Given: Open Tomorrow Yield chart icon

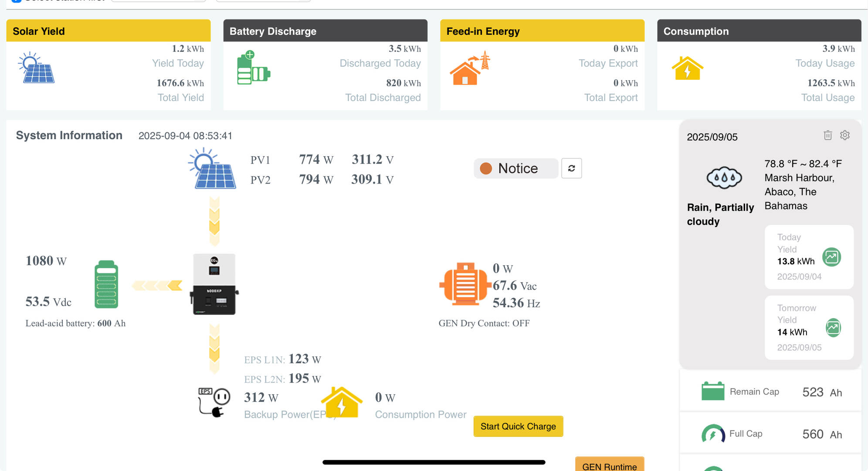Looking at the screenshot, I should pos(833,328).
